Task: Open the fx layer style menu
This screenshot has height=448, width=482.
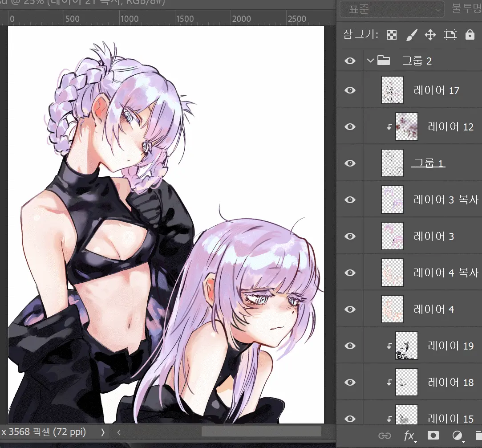Action: point(409,436)
